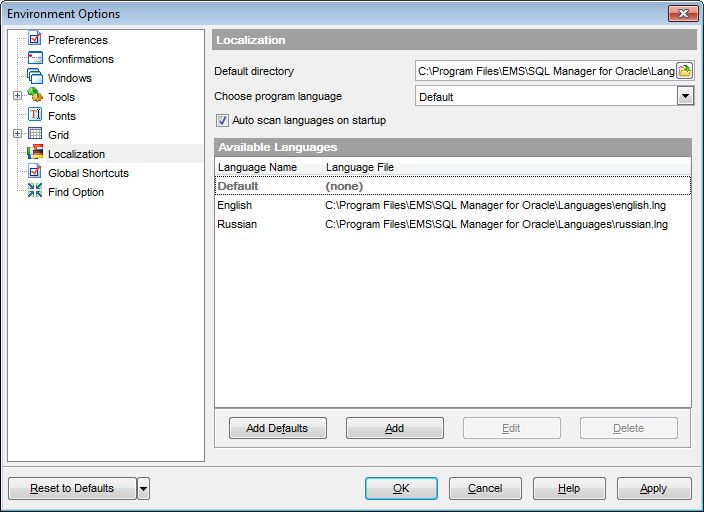
Task: Select the Localization tree item
Action: click(x=76, y=154)
